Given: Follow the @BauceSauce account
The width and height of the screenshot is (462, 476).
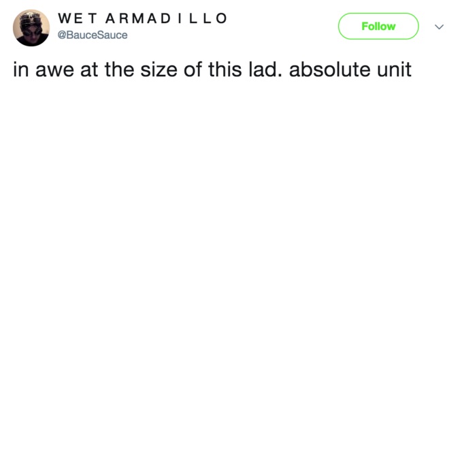Looking at the screenshot, I should coord(378,26).
